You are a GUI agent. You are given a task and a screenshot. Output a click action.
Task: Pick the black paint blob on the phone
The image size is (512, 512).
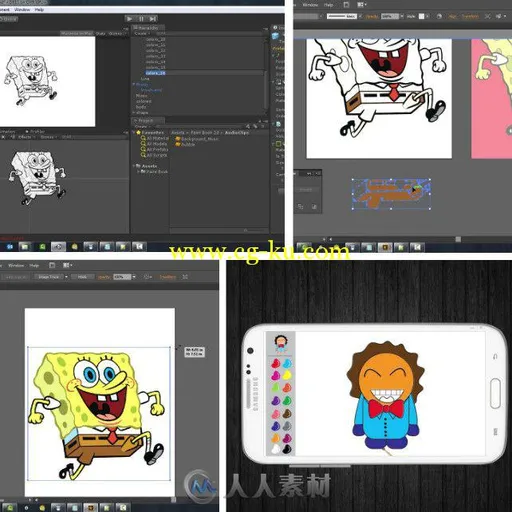[287, 450]
